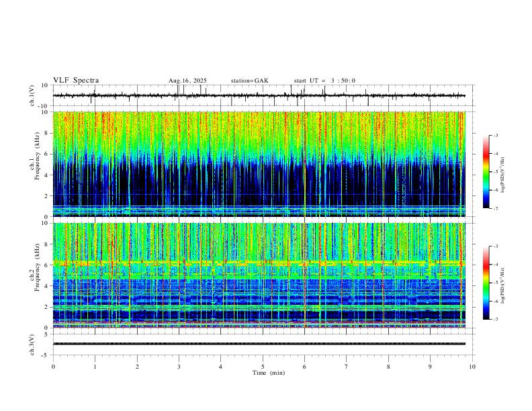Click the "ch.1(V)" waveform axis label

point(32,95)
